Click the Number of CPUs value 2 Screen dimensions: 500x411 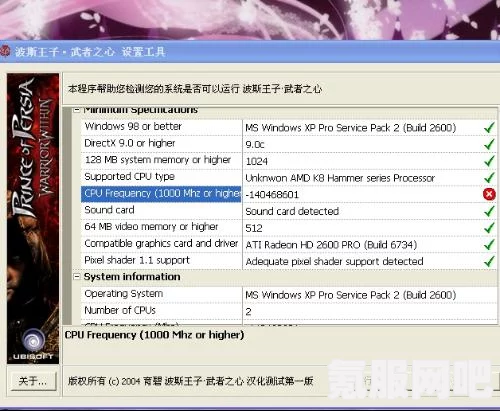(248, 312)
